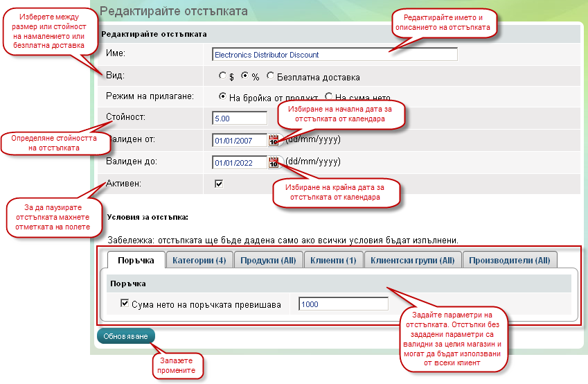Image resolution: width=588 pixels, height=384 pixels.
Task: Click the Валиден от date field
Action: [x=240, y=141]
